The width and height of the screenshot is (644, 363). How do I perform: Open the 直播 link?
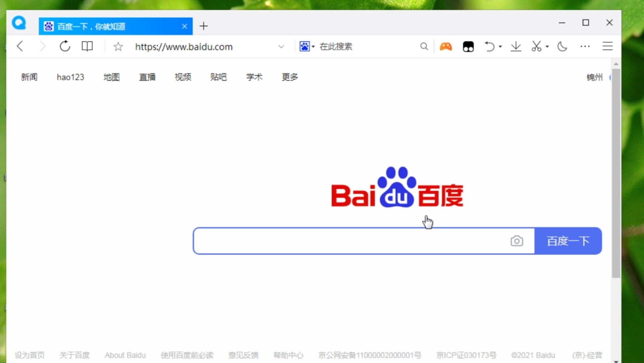coord(147,77)
